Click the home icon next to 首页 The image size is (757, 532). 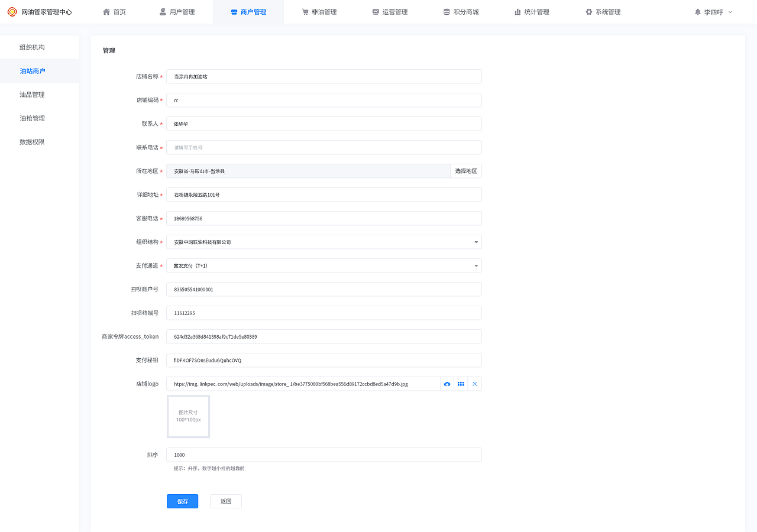pos(106,12)
